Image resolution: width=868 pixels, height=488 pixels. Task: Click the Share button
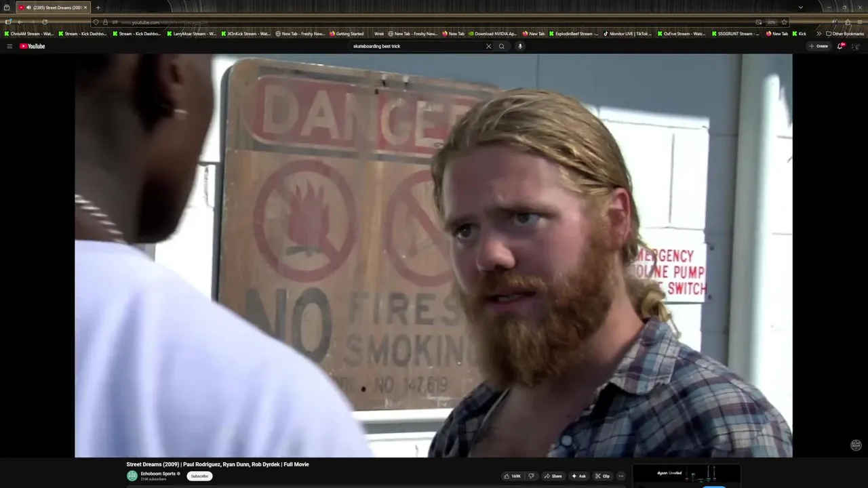(553, 476)
